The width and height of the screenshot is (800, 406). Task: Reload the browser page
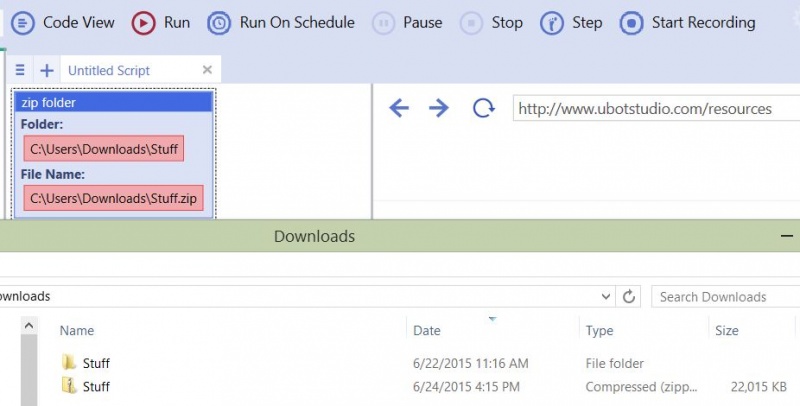click(483, 108)
